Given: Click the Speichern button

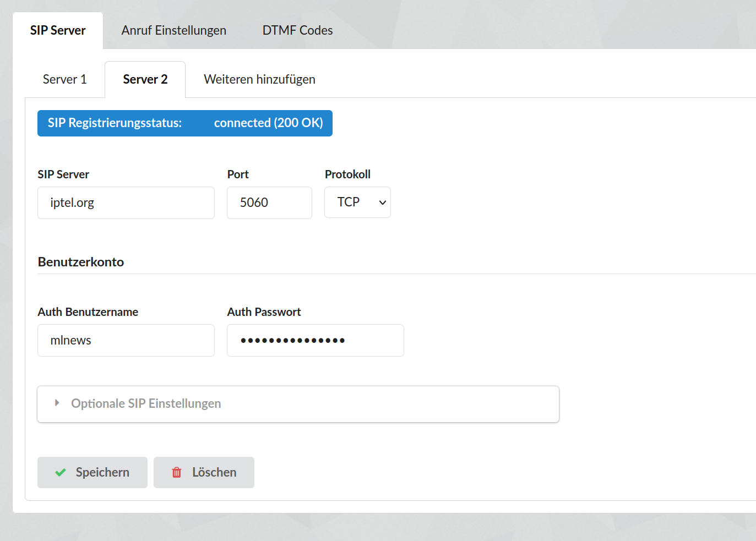Looking at the screenshot, I should coord(93,472).
